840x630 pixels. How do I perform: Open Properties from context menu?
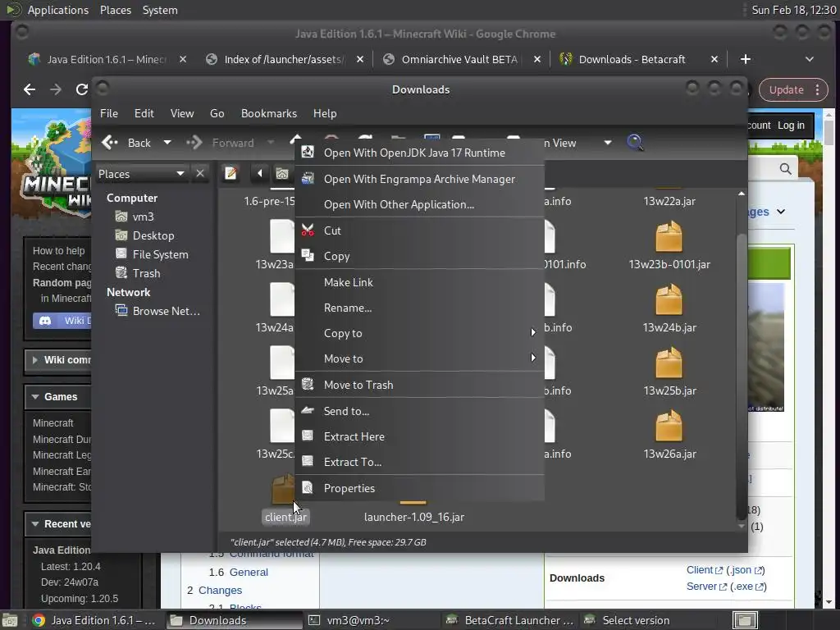(x=419, y=488)
